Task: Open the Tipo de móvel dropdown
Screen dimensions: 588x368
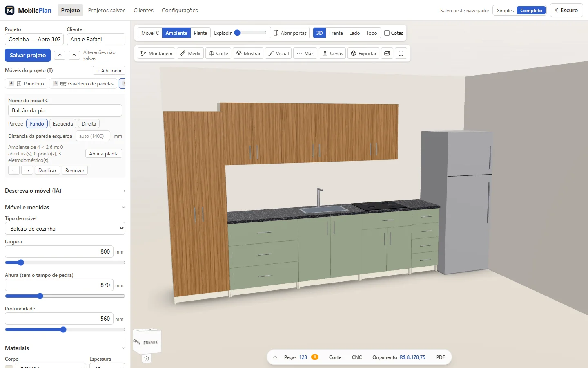Action: 65,229
